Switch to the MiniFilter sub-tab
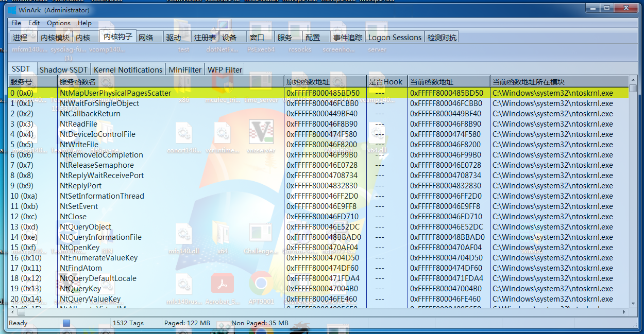 coord(185,69)
